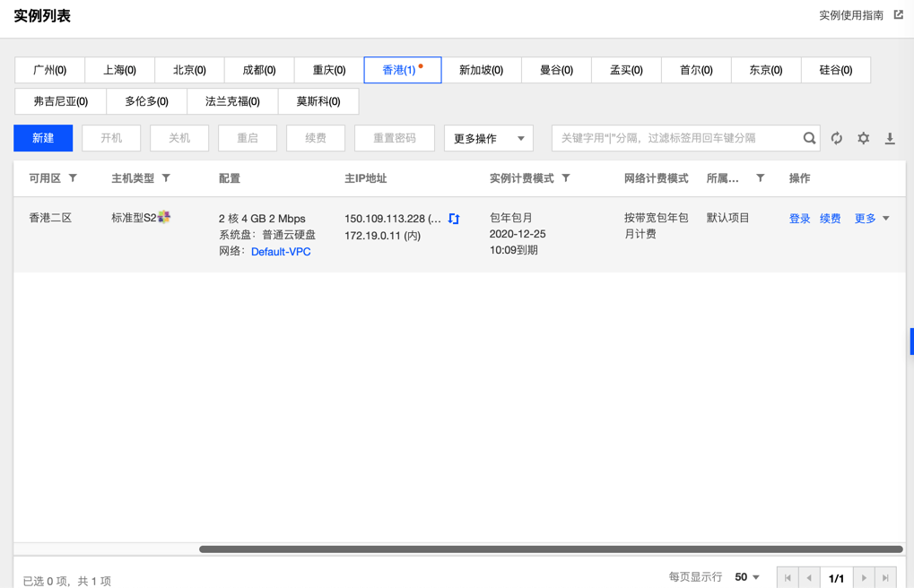914x588 pixels.
Task: Switch to 硅谷(0) region tab
Action: [x=836, y=70]
